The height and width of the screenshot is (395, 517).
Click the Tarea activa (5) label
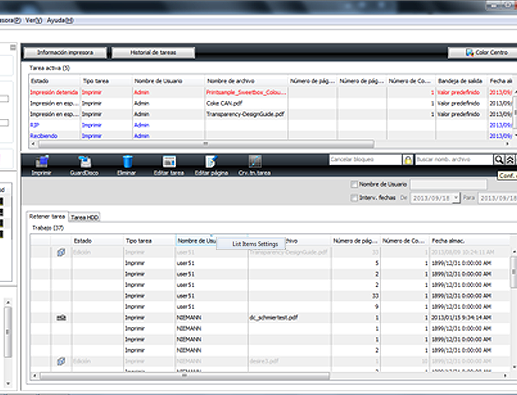(x=49, y=68)
